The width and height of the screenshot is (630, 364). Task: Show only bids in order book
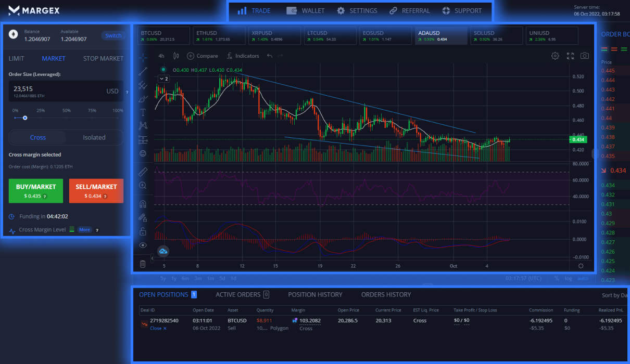click(623, 49)
